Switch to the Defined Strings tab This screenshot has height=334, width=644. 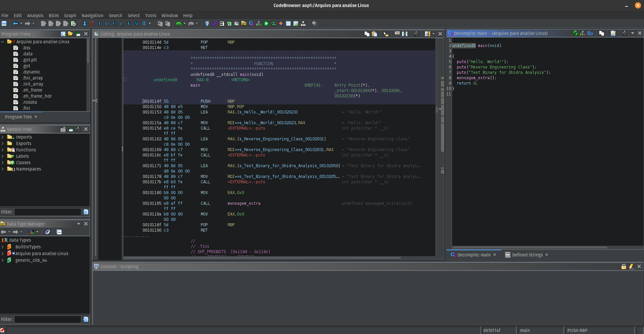[527, 255]
